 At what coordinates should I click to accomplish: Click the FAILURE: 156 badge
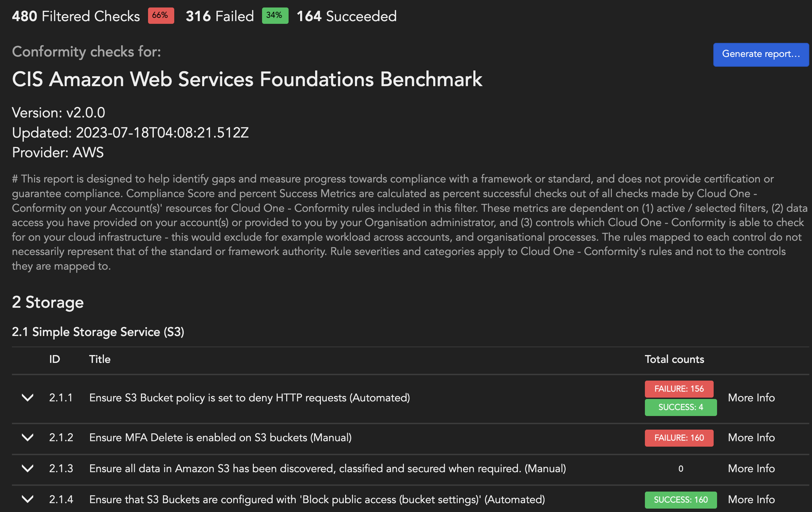[679, 389]
